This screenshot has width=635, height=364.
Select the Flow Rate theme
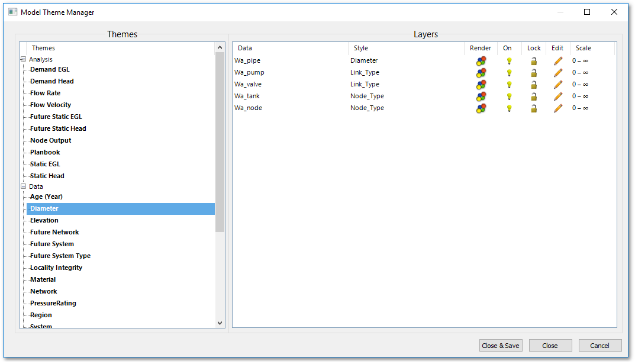(45, 93)
